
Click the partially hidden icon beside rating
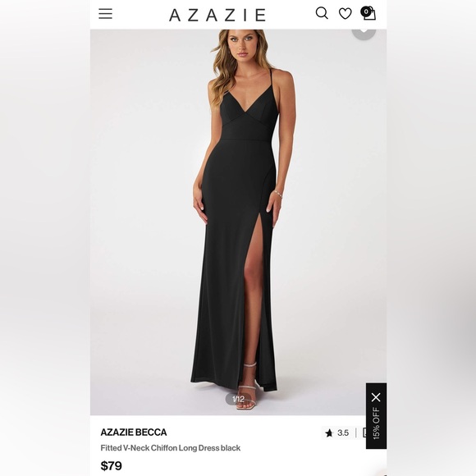coord(364,433)
